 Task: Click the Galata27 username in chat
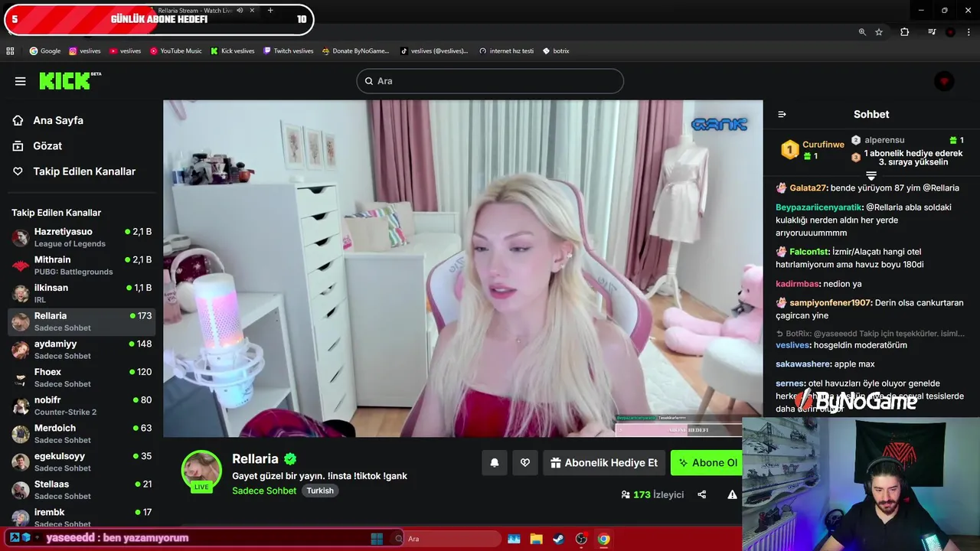(x=808, y=188)
